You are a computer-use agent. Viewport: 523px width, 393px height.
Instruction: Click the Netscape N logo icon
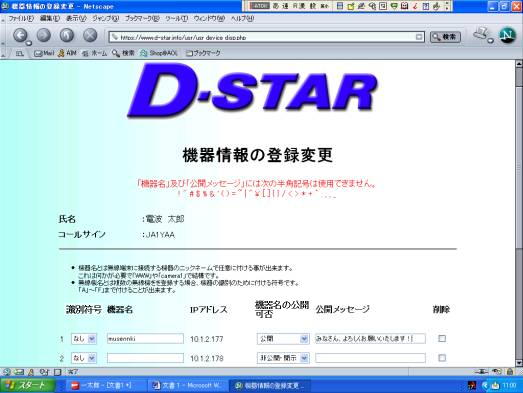pyautogui.click(x=507, y=35)
